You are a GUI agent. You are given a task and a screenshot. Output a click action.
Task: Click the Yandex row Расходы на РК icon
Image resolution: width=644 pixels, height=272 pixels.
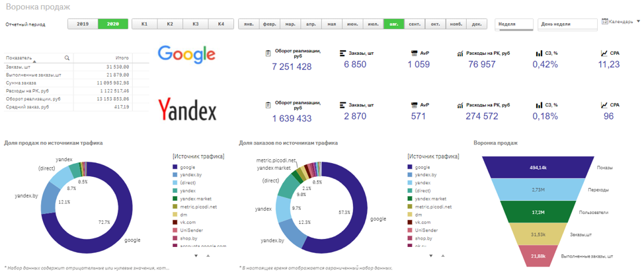coord(460,105)
